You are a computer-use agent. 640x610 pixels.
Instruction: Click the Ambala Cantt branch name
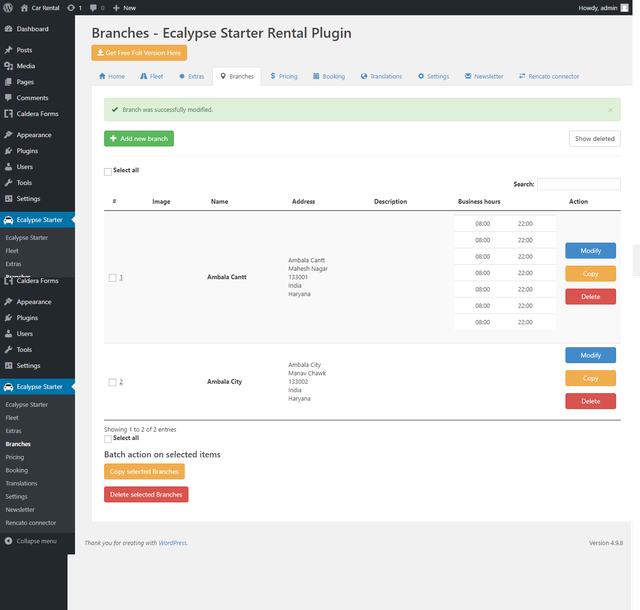pos(227,277)
